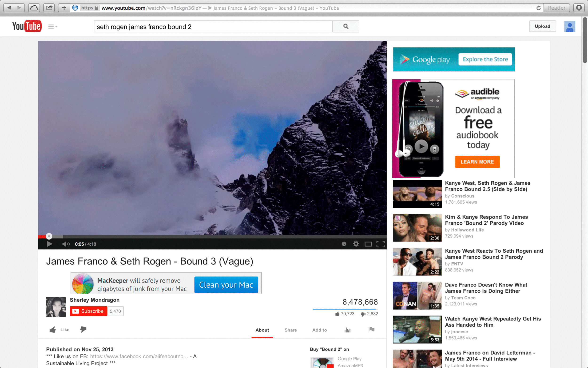The width and height of the screenshot is (588, 368).
Task: Expand the YouTube guide menu dropdown
Action: click(52, 27)
